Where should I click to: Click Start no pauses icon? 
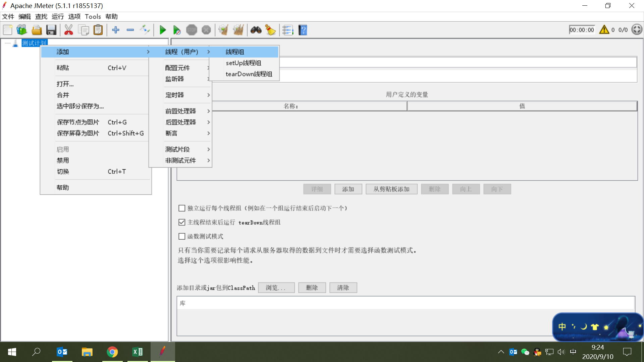[177, 30]
